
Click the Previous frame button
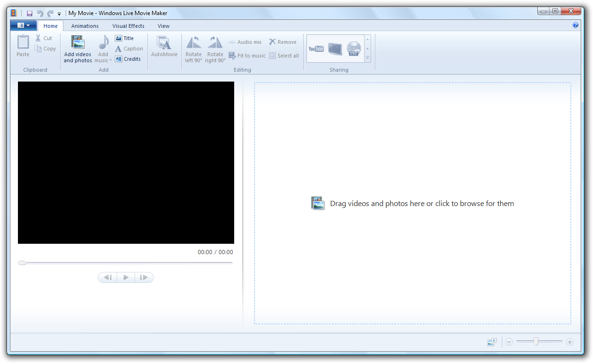[108, 277]
